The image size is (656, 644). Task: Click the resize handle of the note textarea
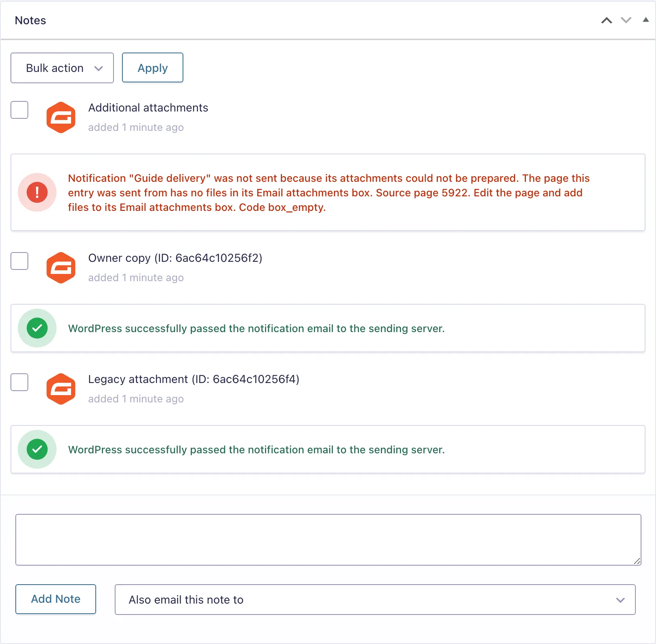click(637, 561)
